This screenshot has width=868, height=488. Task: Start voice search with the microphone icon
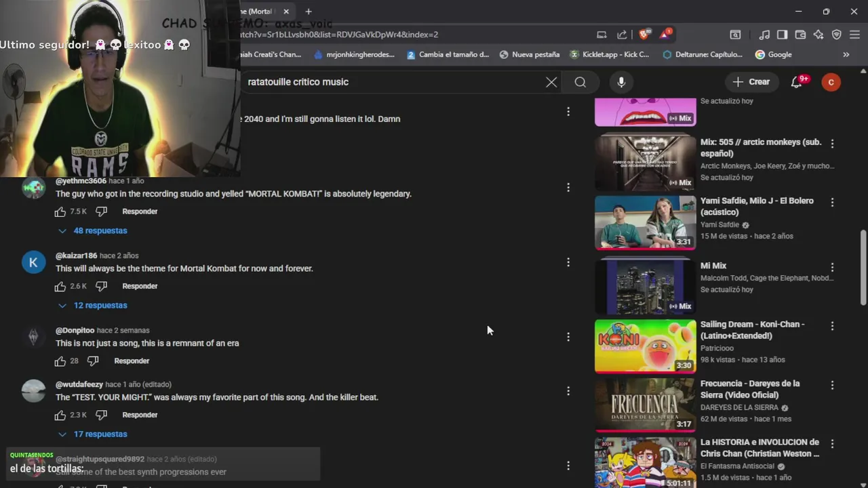pyautogui.click(x=621, y=82)
